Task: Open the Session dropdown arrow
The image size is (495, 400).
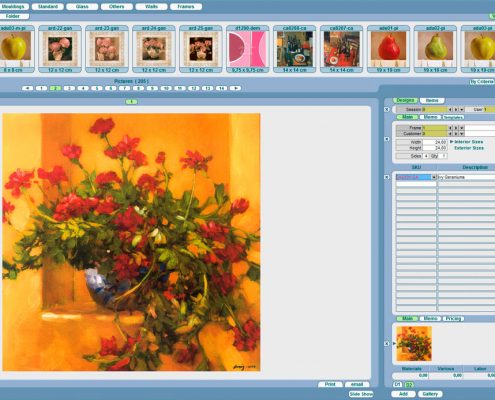Action: pos(462,109)
